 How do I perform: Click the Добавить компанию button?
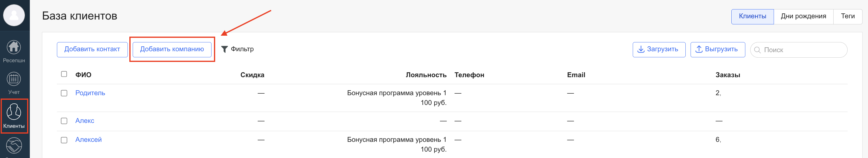(x=172, y=49)
